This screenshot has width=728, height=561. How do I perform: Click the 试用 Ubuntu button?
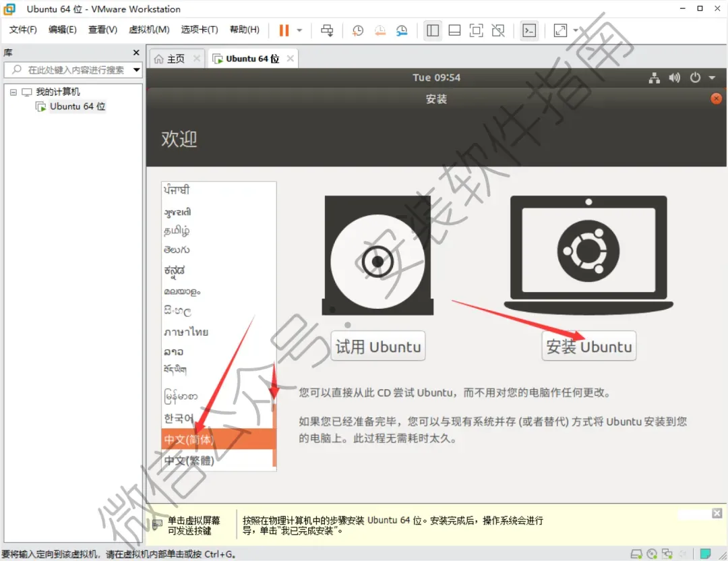pos(378,346)
